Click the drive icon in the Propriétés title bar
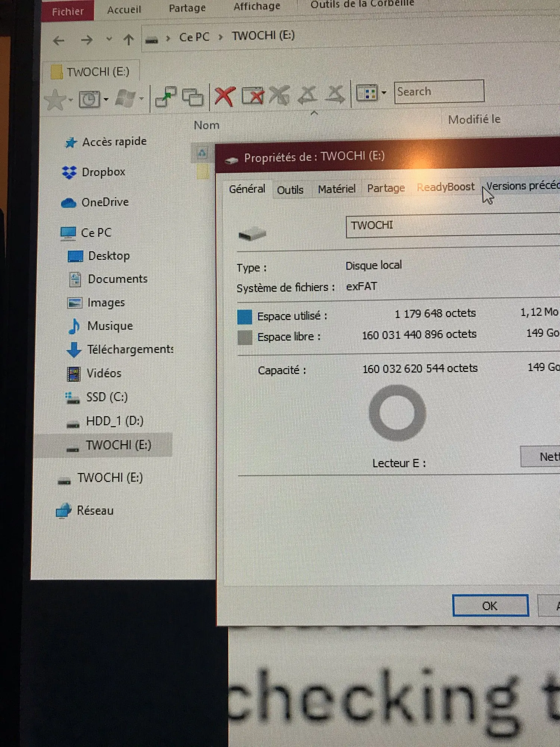This screenshot has width=560, height=747. pos(231,160)
